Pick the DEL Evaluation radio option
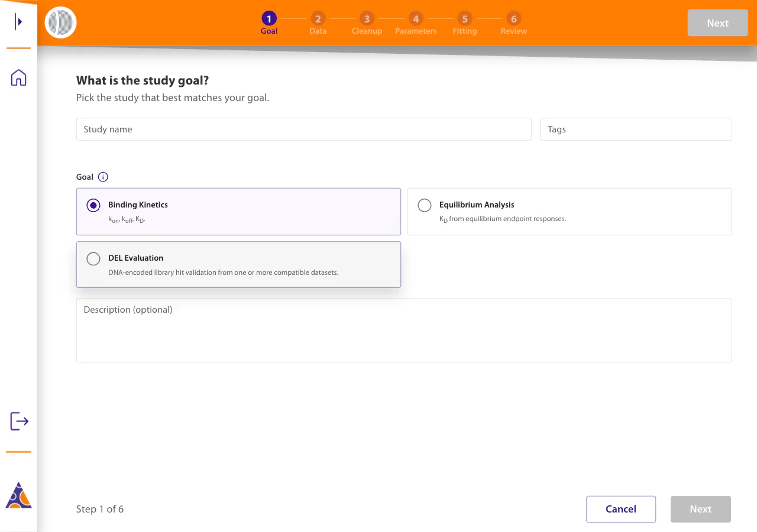 (93, 259)
